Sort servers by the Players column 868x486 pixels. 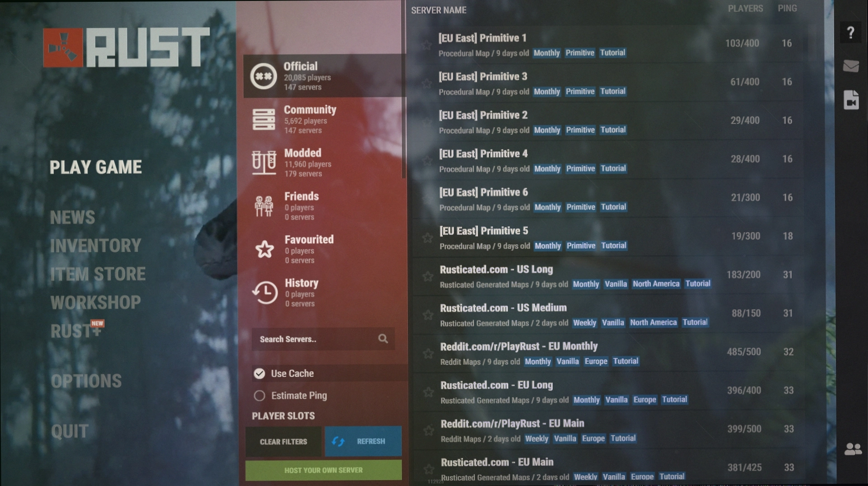(x=745, y=9)
